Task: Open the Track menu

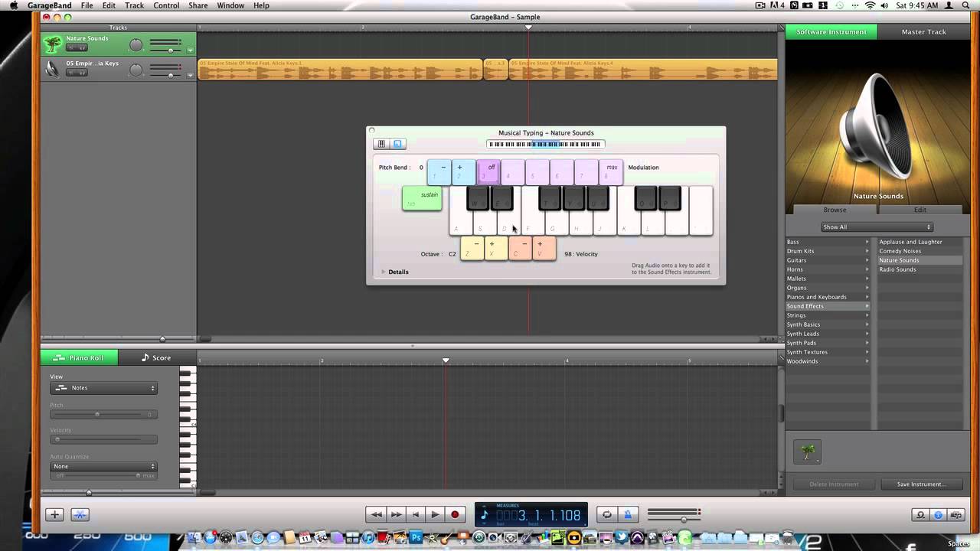Action: click(x=134, y=5)
